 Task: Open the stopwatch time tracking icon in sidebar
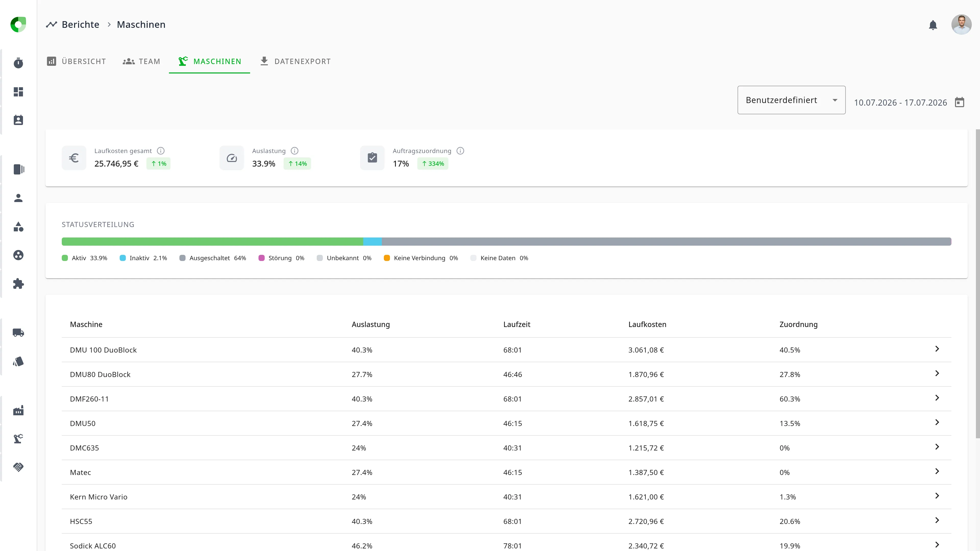(18, 63)
